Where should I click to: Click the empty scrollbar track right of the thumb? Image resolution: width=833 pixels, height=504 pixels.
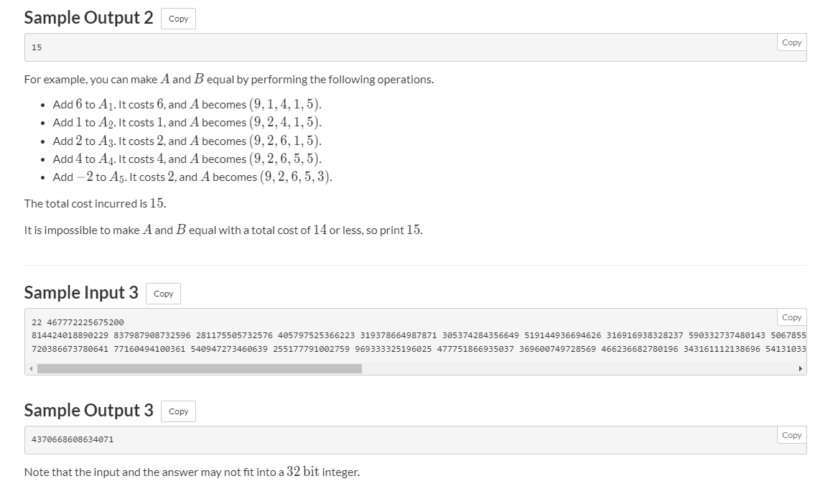[x=574, y=369]
